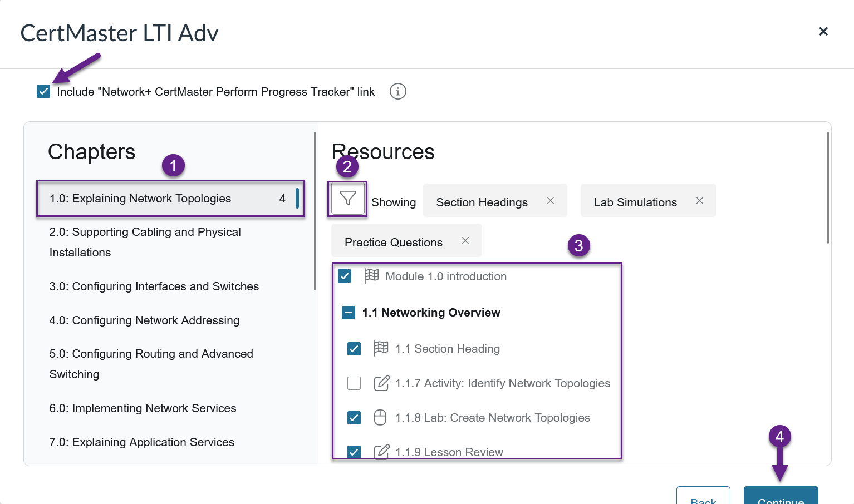Viewport: 854px width, 504px height.
Task: Remove the Lab Simulations filter chip
Action: [699, 201]
